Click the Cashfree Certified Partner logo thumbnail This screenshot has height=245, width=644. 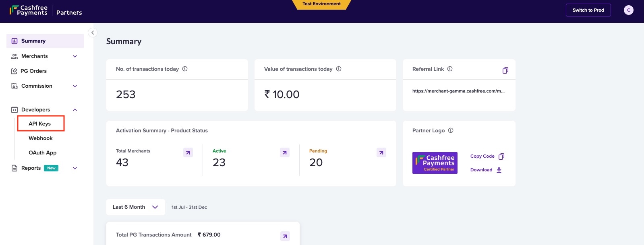point(435,163)
